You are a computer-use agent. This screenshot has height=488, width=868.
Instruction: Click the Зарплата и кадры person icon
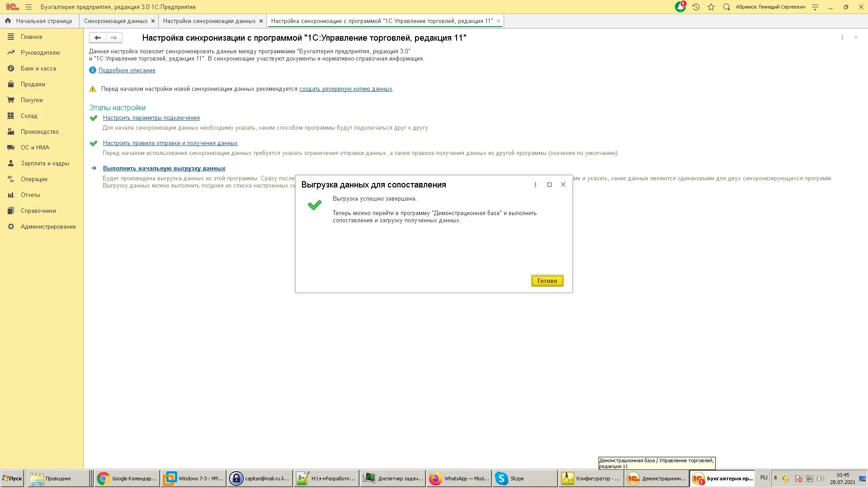11,164
